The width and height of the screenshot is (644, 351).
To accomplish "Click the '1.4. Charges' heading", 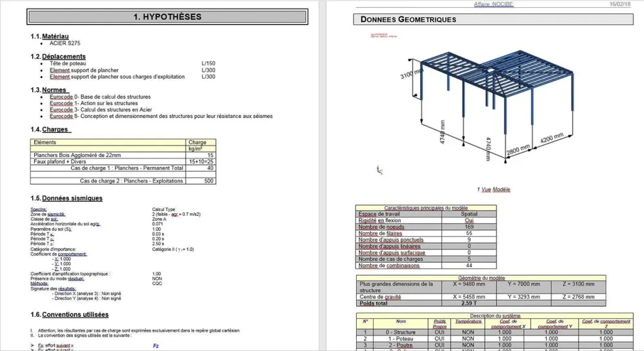I will (x=50, y=129).
